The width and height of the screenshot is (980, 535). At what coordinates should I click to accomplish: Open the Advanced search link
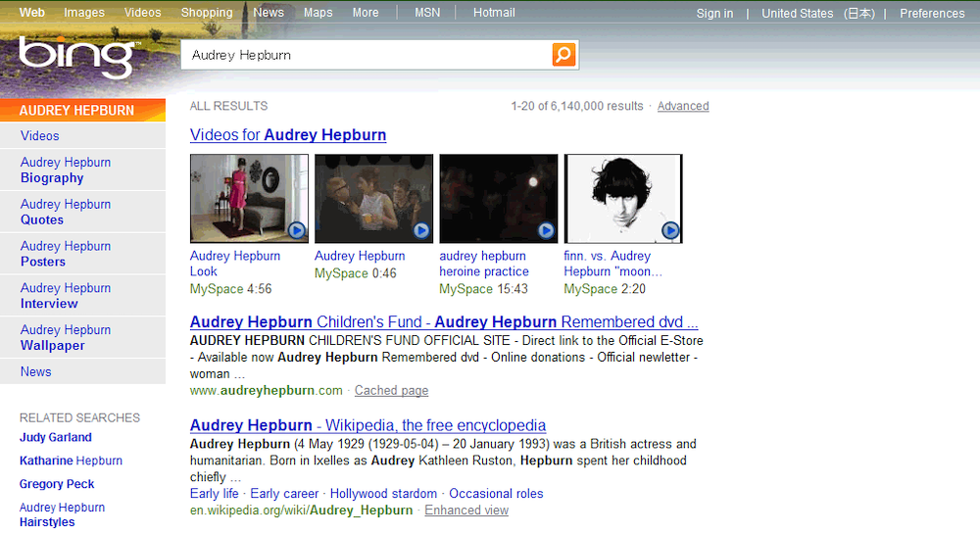pyautogui.click(x=683, y=106)
